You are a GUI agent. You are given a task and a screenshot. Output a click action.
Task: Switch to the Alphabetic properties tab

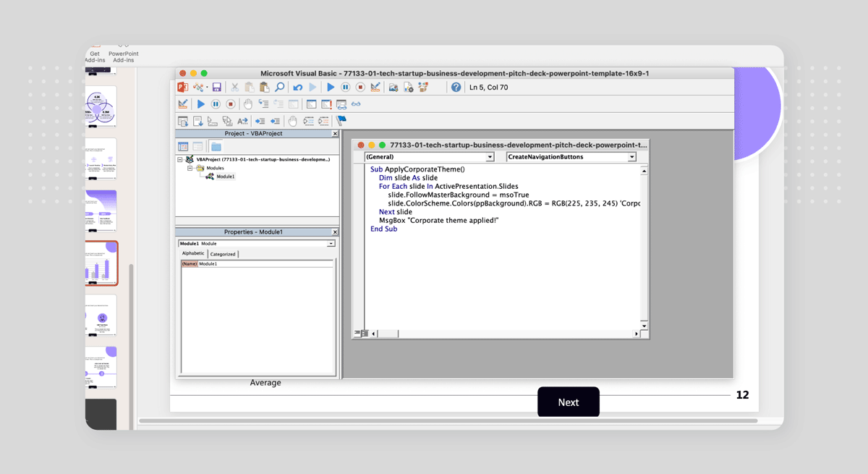pos(193,253)
